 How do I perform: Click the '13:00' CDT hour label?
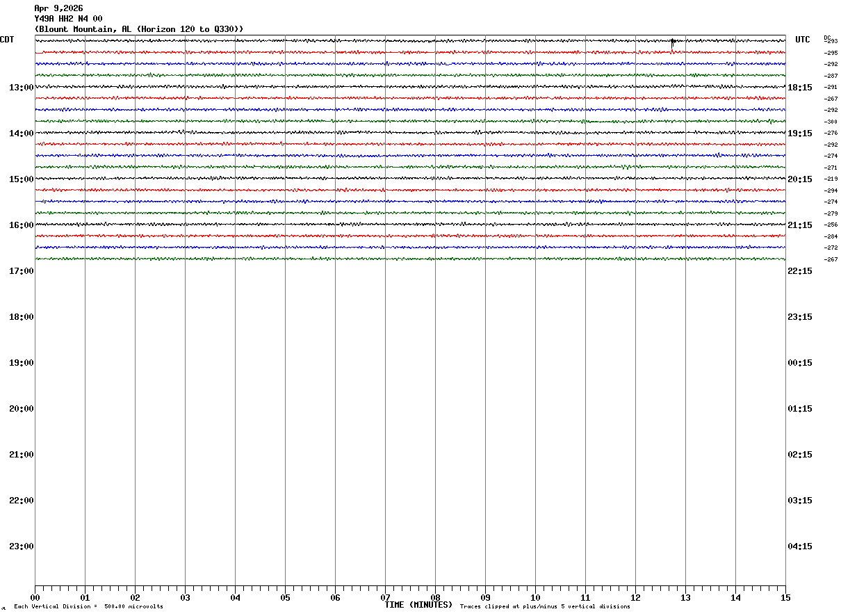coord(22,87)
